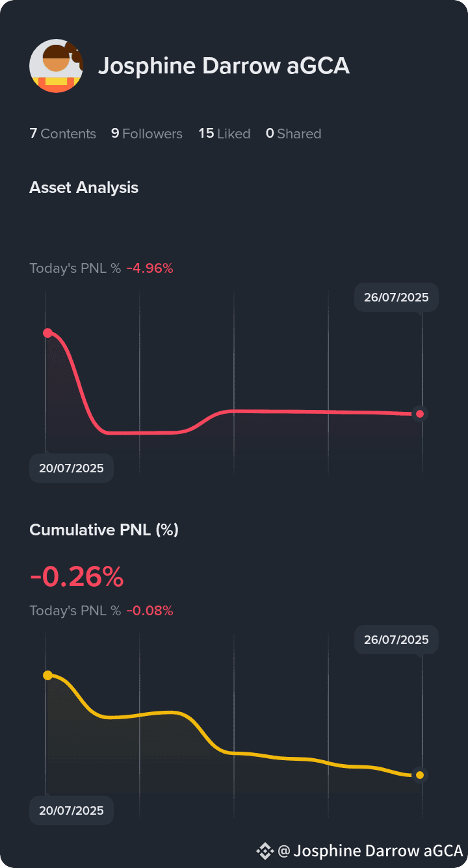The image size is (468, 868).
Task: Open Josphine Darrow's profile avatar
Action: click(x=57, y=66)
